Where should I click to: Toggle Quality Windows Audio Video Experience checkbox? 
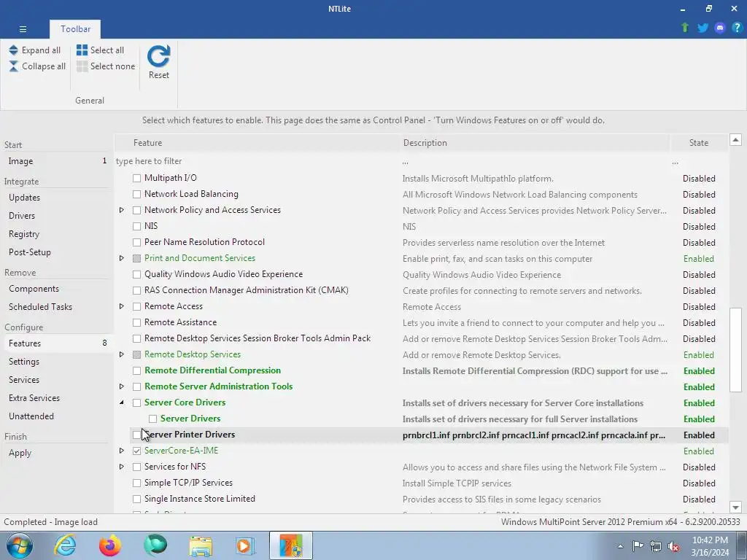point(136,274)
